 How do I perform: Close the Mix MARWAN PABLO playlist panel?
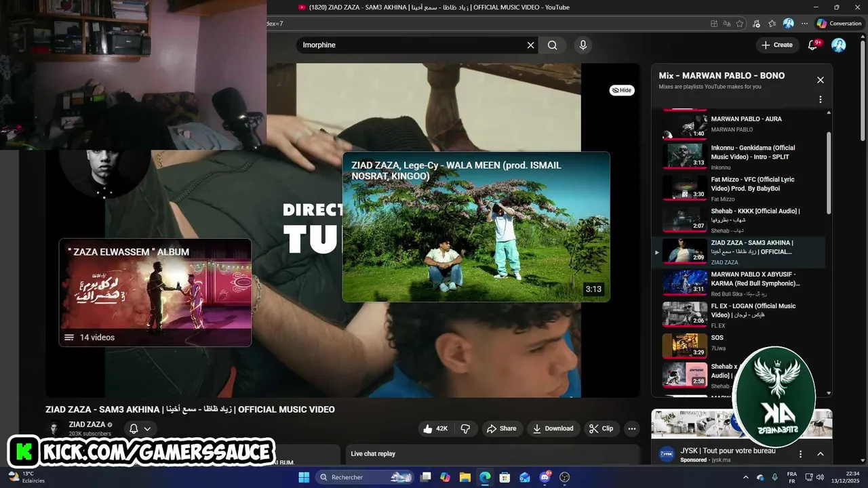click(820, 80)
